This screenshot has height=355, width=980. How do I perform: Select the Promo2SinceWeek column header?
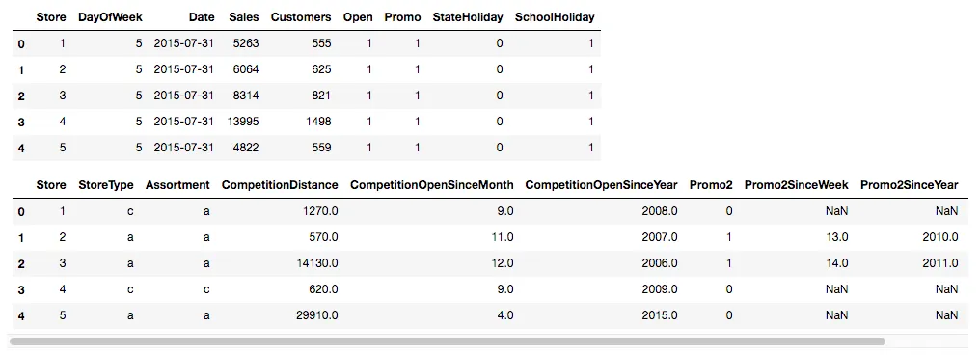coord(797,185)
